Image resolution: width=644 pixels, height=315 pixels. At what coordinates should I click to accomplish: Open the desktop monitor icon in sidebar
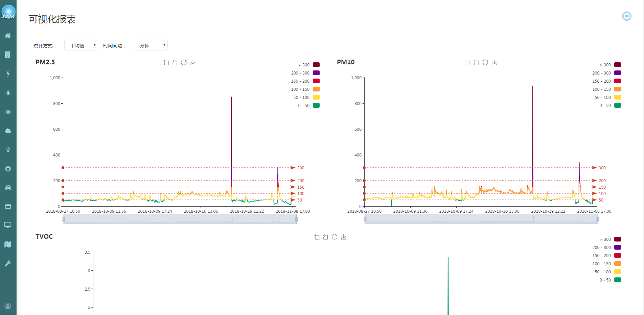pyautogui.click(x=8, y=225)
